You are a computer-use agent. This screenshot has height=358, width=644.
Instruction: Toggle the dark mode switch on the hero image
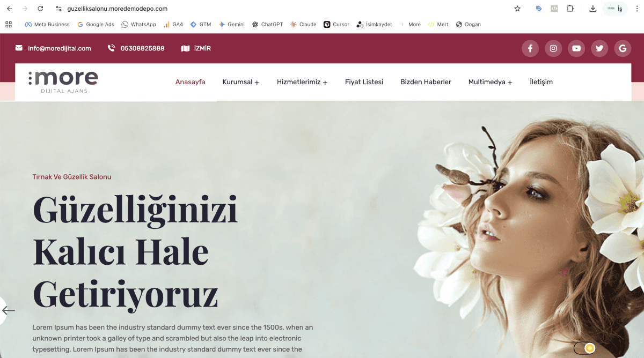(585, 348)
